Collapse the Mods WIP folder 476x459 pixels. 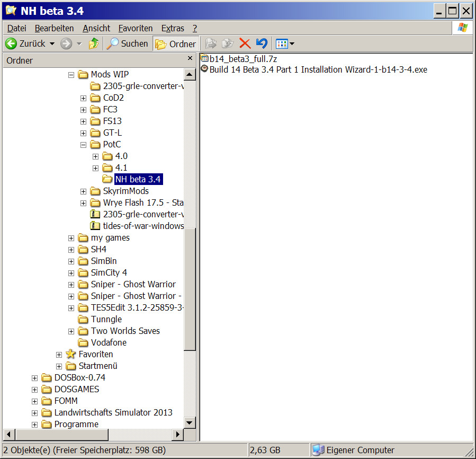tap(71, 75)
